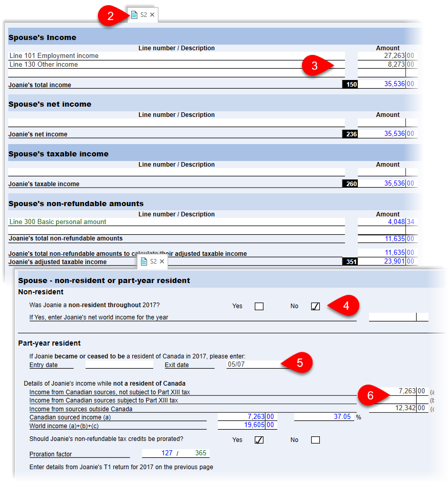Switch to the lower S2 tab

pos(153,262)
